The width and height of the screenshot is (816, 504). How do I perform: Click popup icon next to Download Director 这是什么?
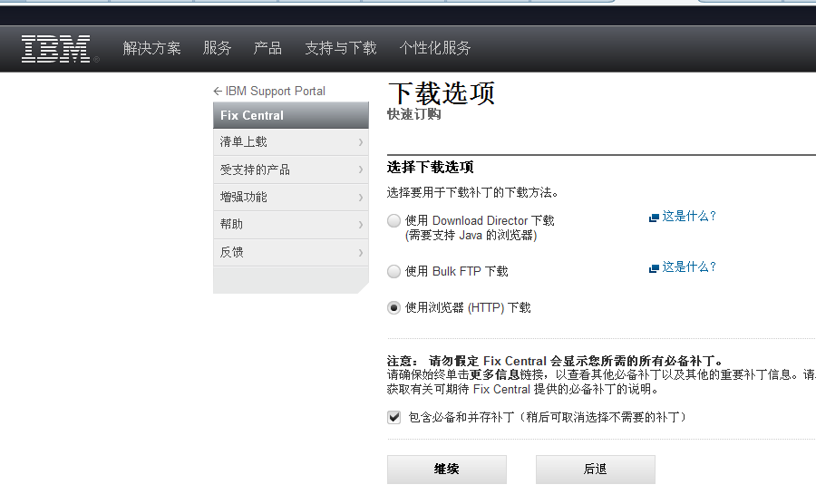tap(654, 218)
